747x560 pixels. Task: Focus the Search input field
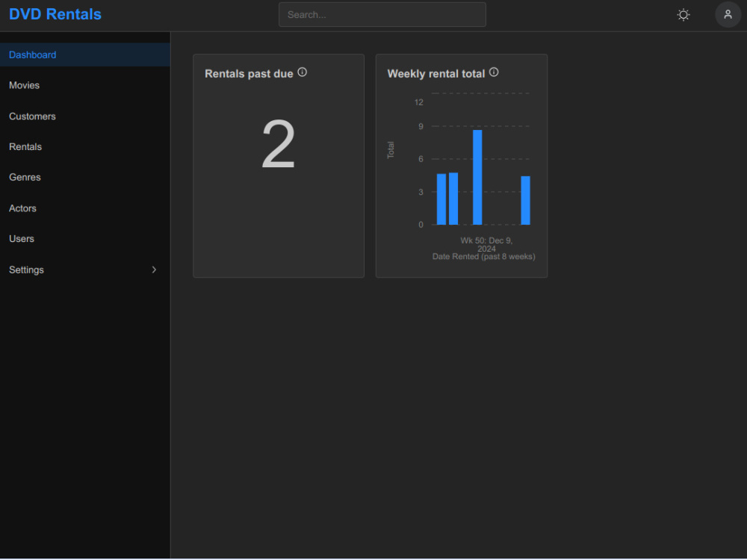pos(382,15)
